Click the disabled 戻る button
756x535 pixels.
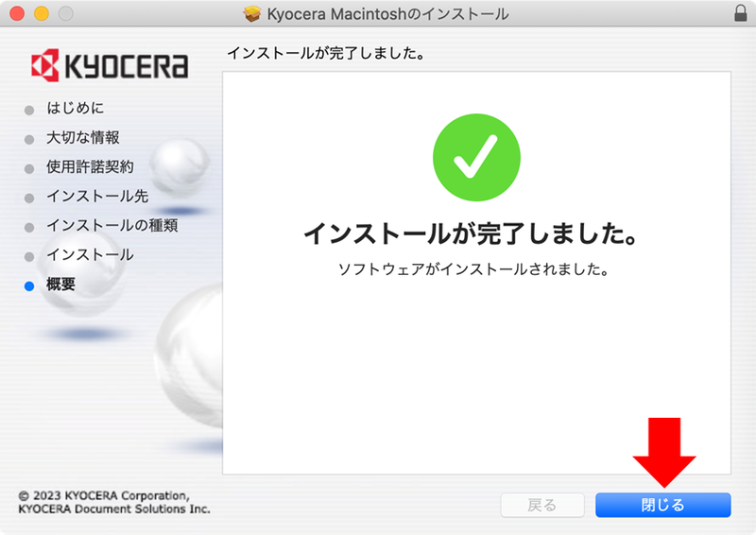point(542,505)
